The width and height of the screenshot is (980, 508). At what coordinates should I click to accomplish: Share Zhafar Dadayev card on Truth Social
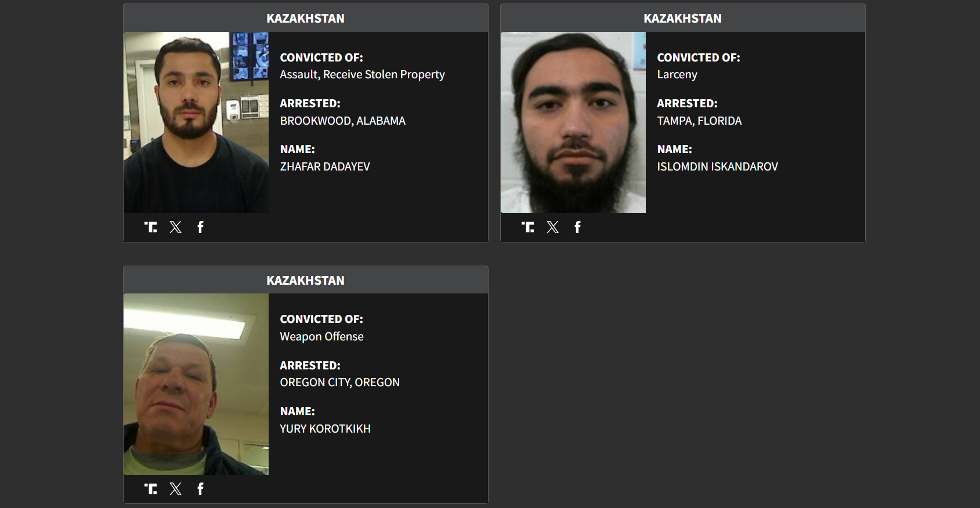click(x=151, y=227)
